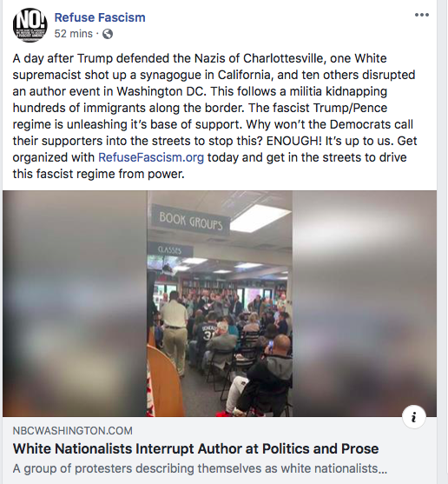
Task: Click the info icon on link preview
Action: tap(414, 417)
